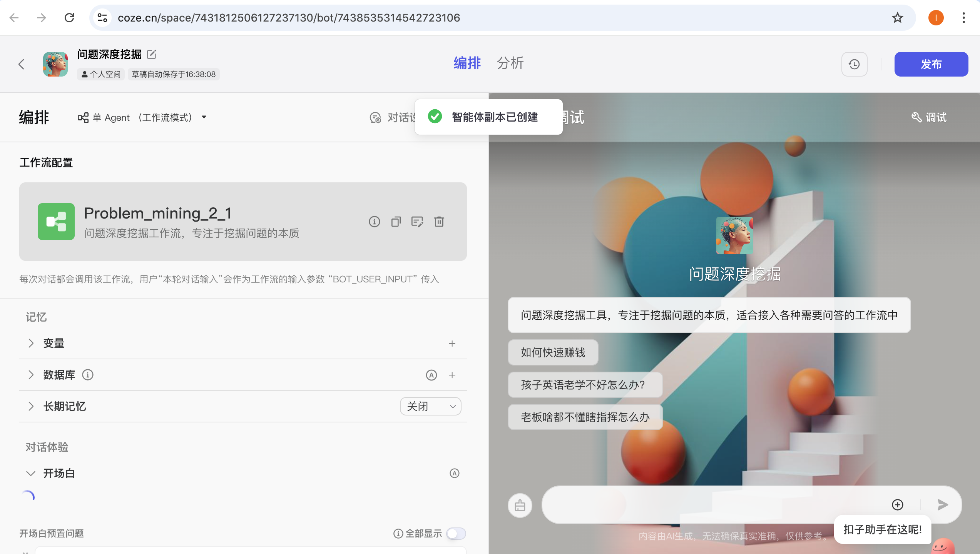The width and height of the screenshot is (980, 554).
Task: Reload the page
Action: pyautogui.click(x=69, y=18)
